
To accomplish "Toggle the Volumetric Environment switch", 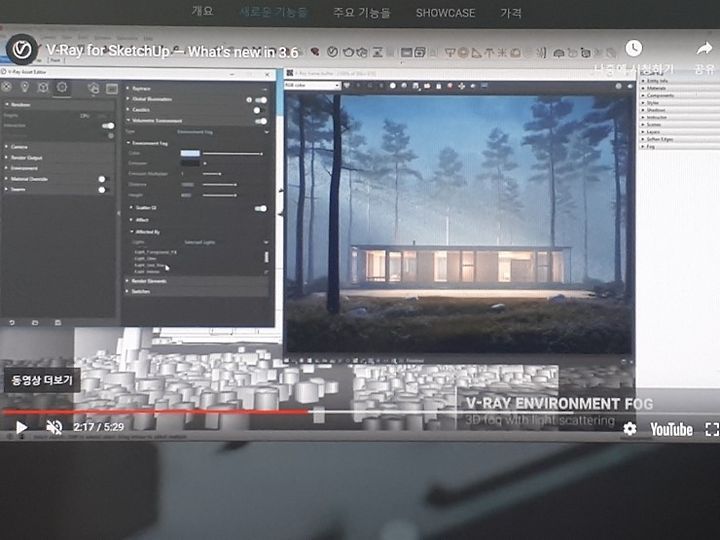I will [260, 121].
